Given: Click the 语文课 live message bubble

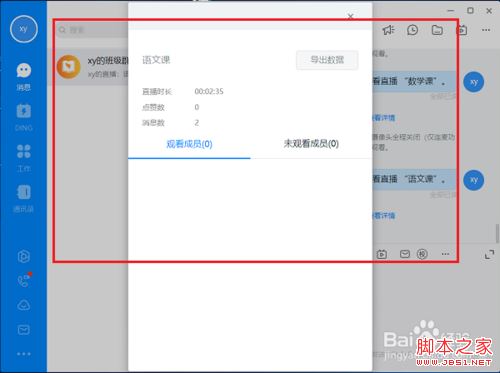Looking at the screenshot, I should point(414,179).
